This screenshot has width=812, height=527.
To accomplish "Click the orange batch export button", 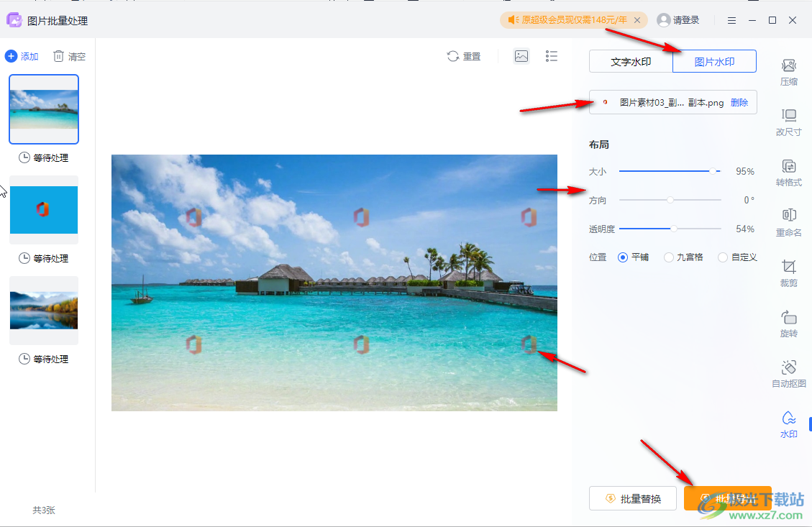I will click(728, 498).
